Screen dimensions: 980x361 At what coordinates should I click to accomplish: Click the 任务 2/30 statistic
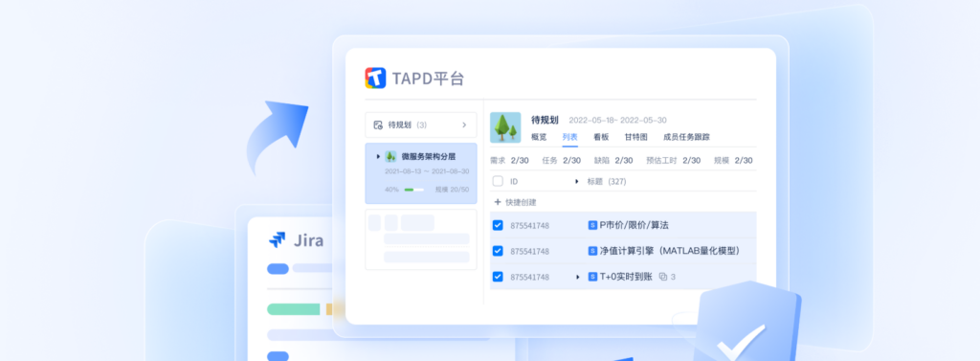561,161
